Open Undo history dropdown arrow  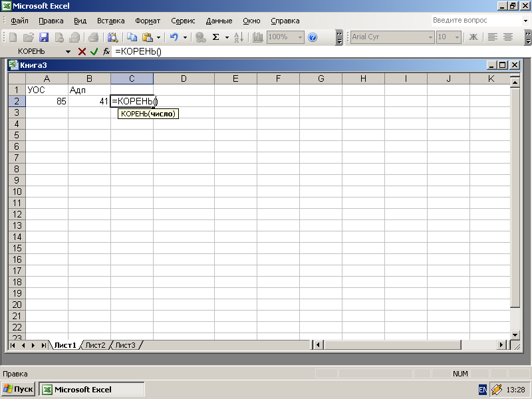tap(185, 37)
